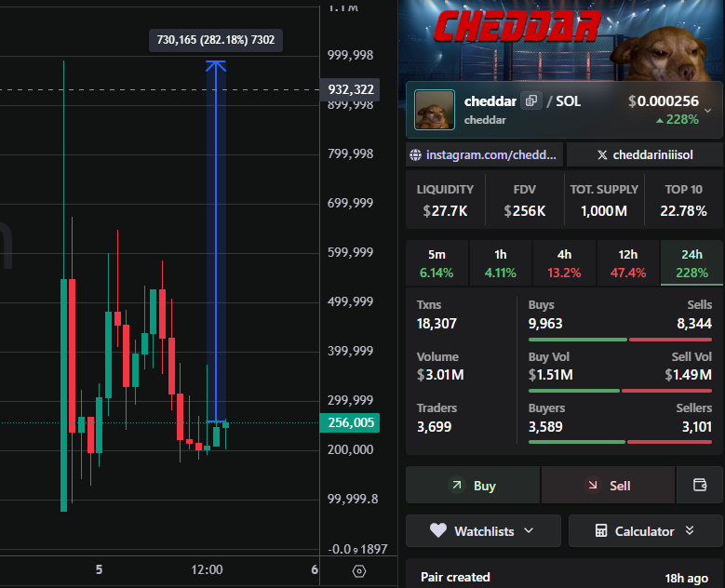The image size is (725, 588).
Task: Click the LIQUIDITY $27.7K value
Action: [x=445, y=211]
